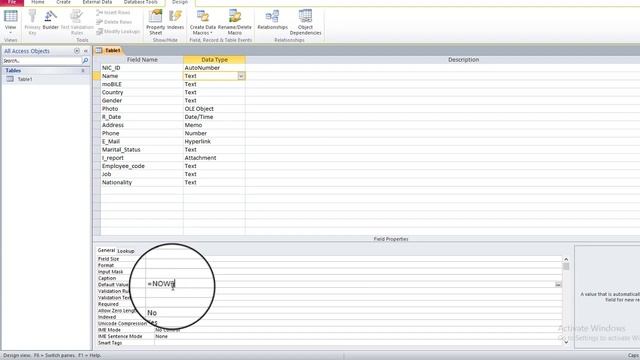This screenshot has width=640, height=360.
Task: Open Object Dependencies pane
Action: coord(305,22)
